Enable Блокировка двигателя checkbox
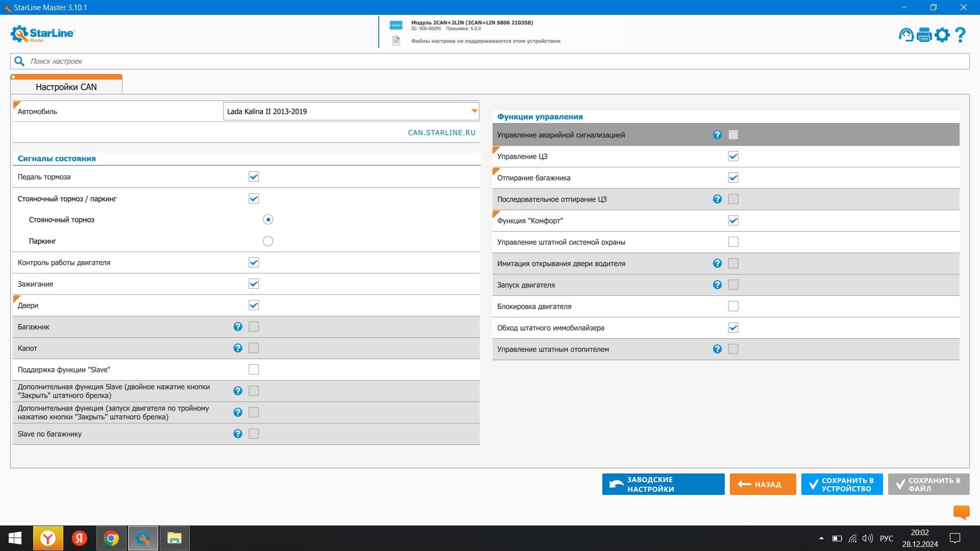 point(733,306)
